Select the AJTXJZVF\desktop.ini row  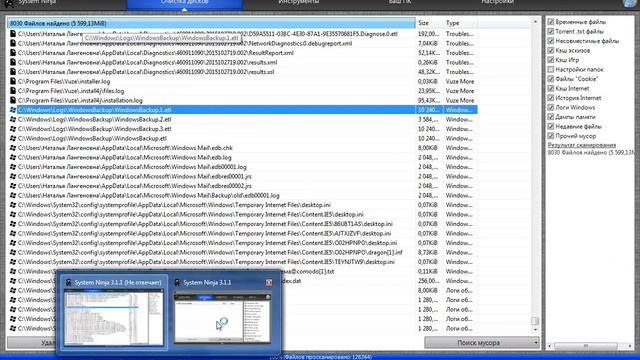[242, 233]
